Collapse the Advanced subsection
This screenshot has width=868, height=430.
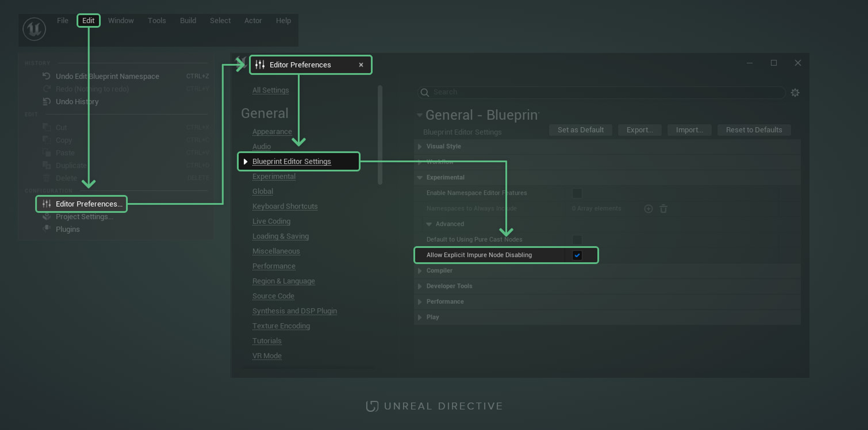tap(429, 224)
